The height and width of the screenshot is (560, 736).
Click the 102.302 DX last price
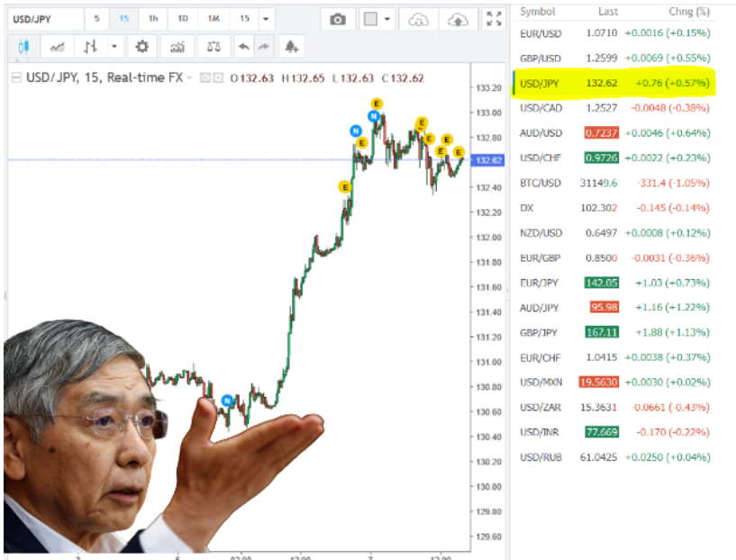click(x=599, y=208)
